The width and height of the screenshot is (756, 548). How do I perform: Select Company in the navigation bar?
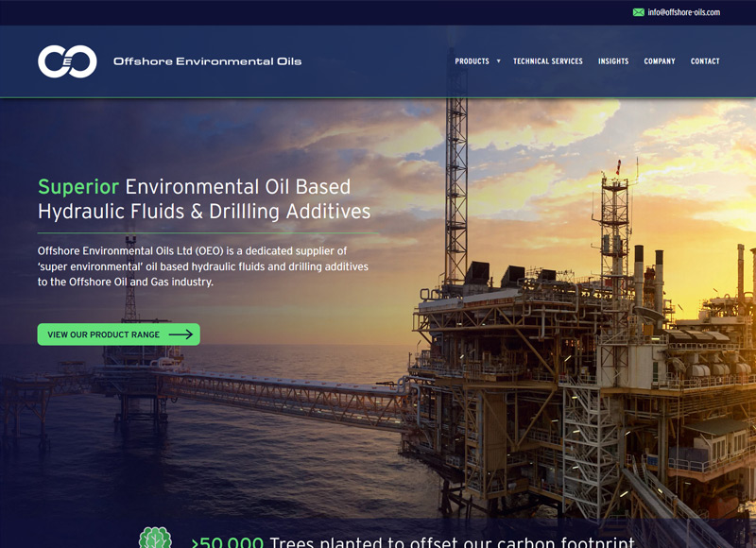coord(660,61)
